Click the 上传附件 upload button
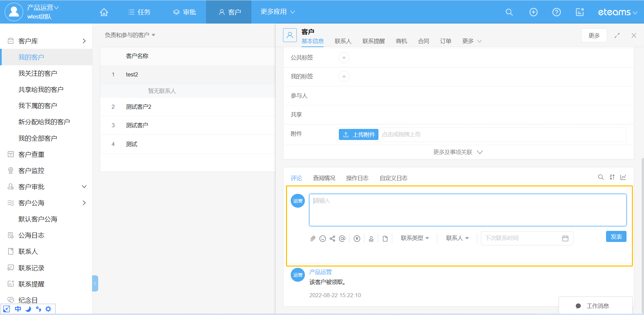The image size is (644, 315). click(x=358, y=135)
